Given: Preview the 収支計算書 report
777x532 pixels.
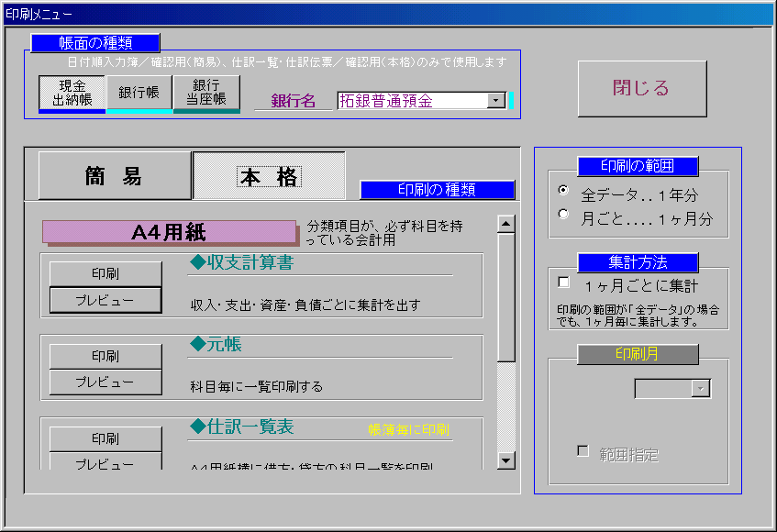Looking at the screenshot, I should (105, 300).
